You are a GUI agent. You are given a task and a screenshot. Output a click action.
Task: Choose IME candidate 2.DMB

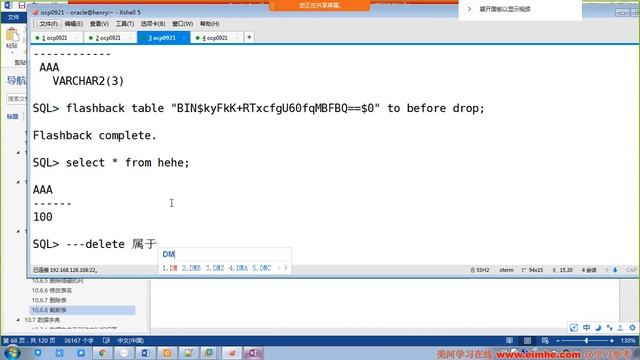(x=191, y=268)
